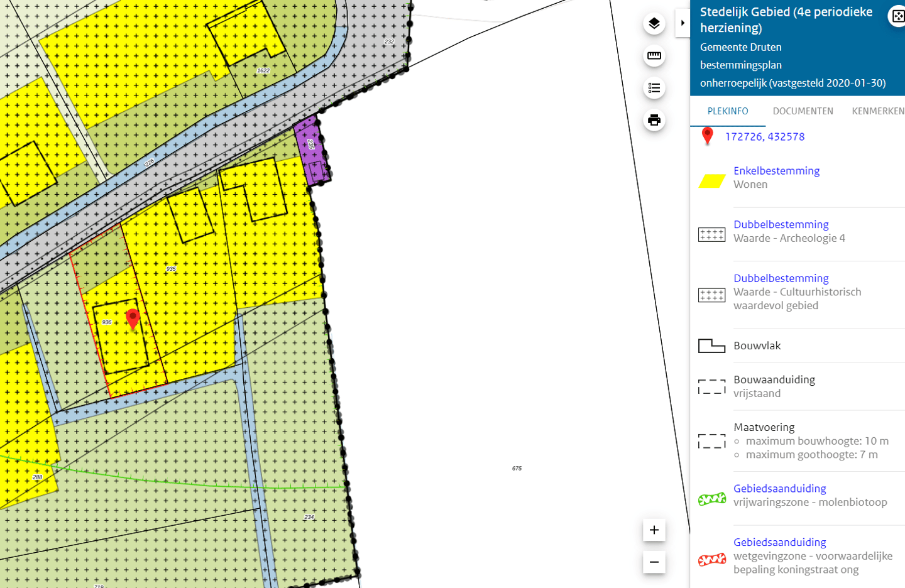The height and width of the screenshot is (588, 905).
Task: Zoom out with the minus button
Action: tap(654, 562)
